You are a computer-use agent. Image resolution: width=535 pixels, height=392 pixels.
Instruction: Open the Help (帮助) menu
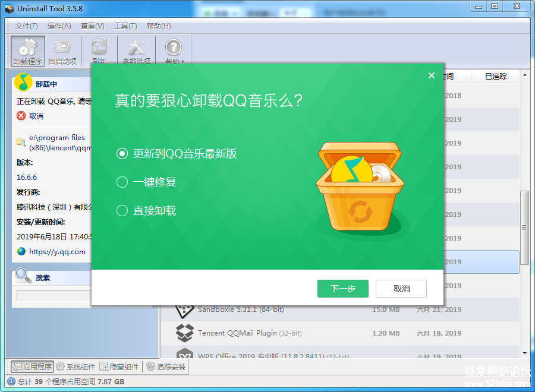(159, 26)
